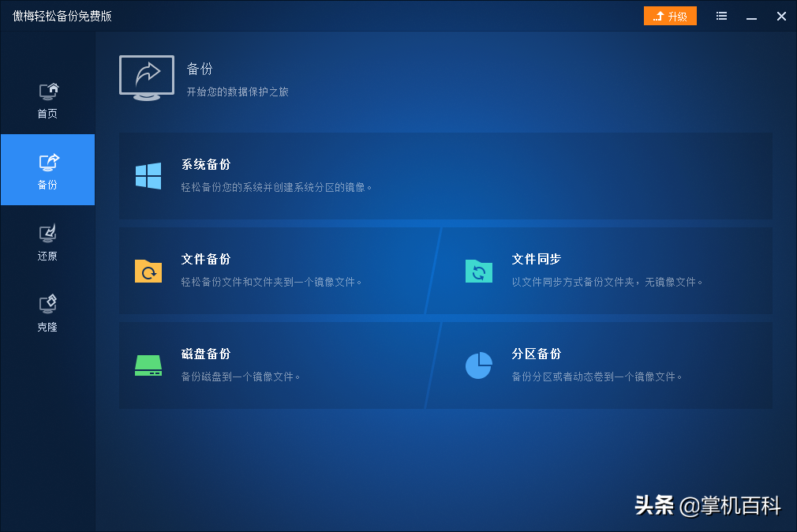This screenshot has height=532, width=797.
Task: Click the subtitle 开始您的数据保护之旅
Action: pyautogui.click(x=238, y=92)
